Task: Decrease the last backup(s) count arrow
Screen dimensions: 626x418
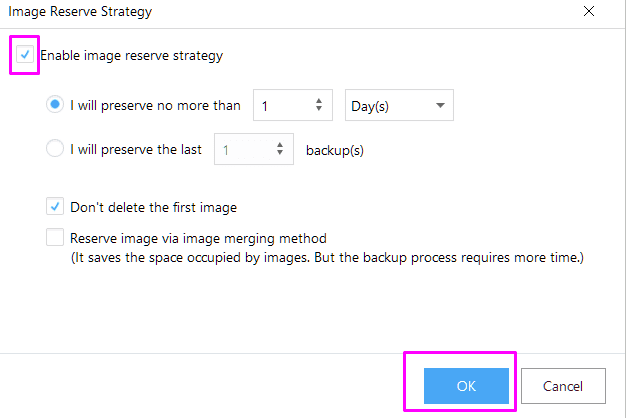Action: click(x=280, y=153)
